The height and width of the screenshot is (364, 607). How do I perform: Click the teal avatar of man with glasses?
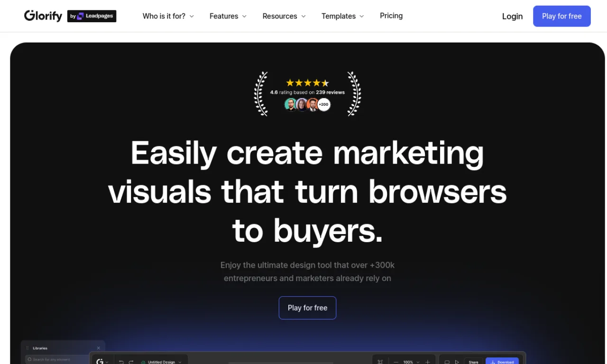pos(291,105)
